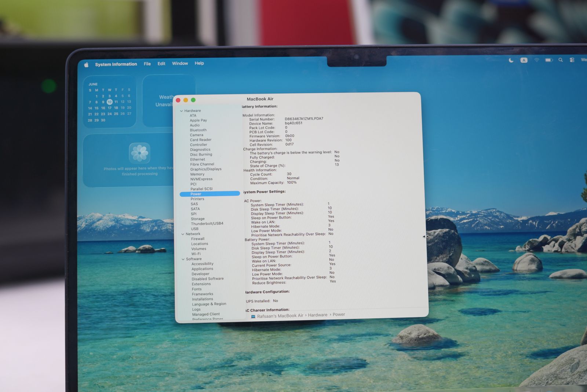Select Fibre Channel in sidebar
587x392 pixels.
tap(202, 164)
